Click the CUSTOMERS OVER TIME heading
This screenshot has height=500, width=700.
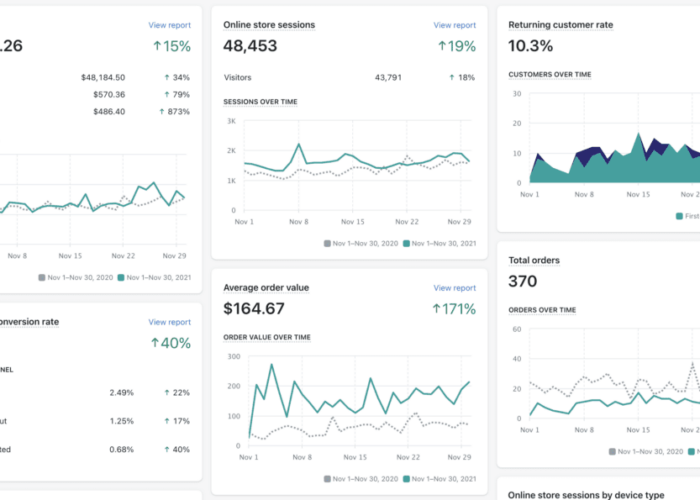pos(550,75)
